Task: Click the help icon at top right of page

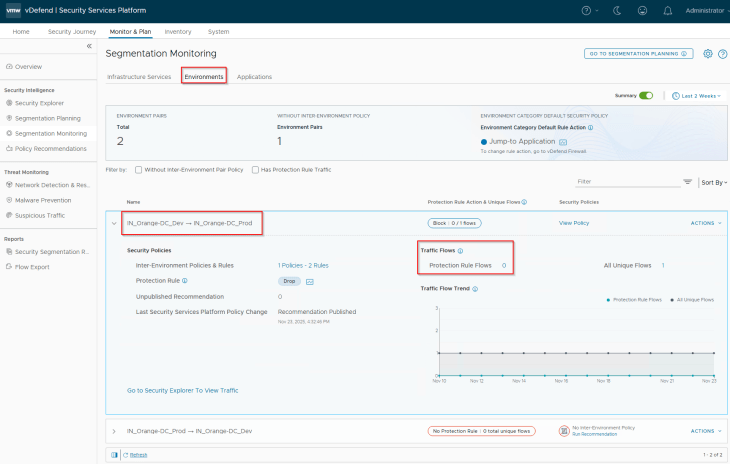Action: 723,53
